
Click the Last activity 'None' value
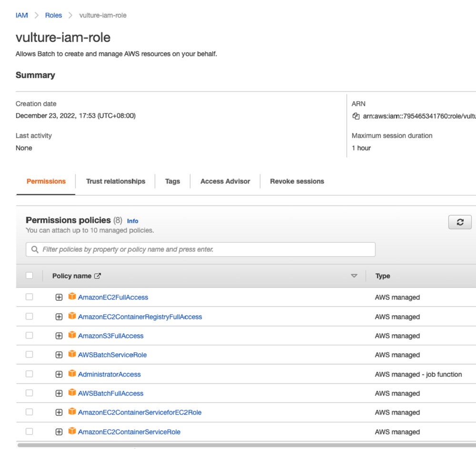24,148
